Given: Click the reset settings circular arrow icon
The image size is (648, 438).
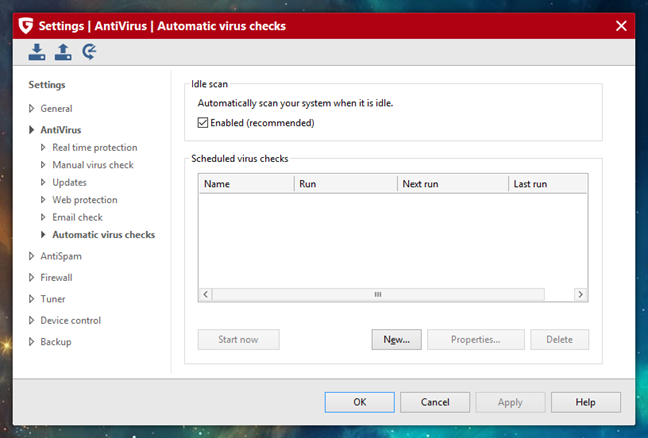Looking at the screenshot, I should [x=89, y=52].
